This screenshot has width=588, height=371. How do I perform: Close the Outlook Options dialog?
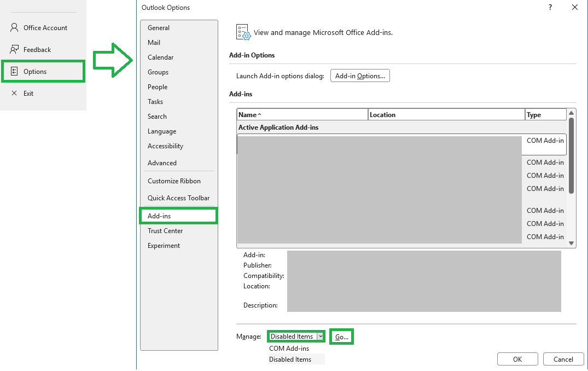(574, 7)
